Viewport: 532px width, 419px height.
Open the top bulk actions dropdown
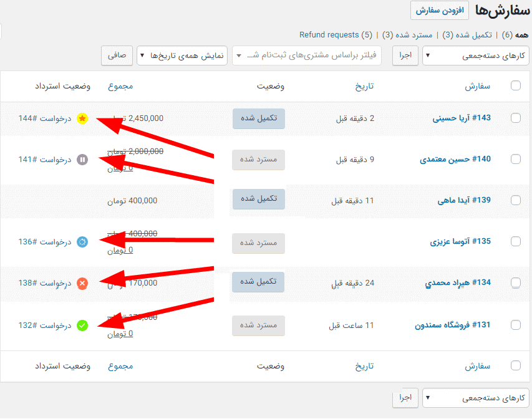(475, 55)
